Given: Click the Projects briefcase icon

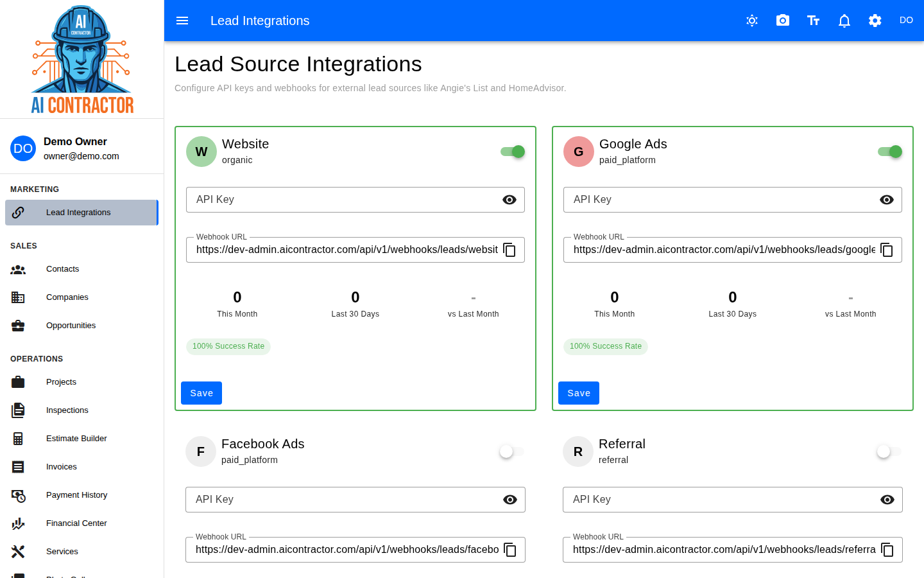Looking at the screenshot, I should coord(18,382).
